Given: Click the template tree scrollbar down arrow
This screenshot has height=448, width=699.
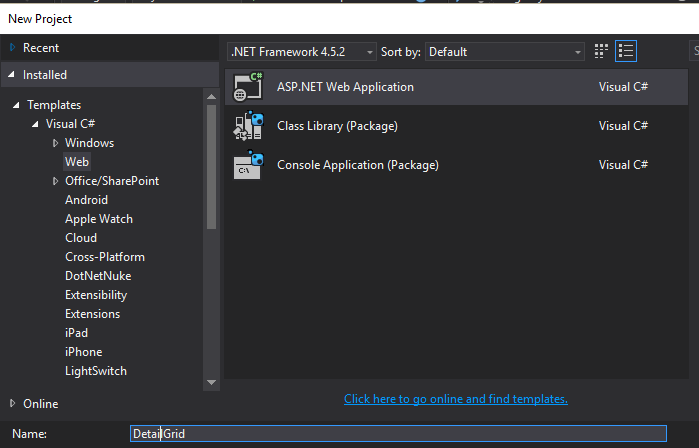Looking at the screenshot, I should (x=211, y=381).
